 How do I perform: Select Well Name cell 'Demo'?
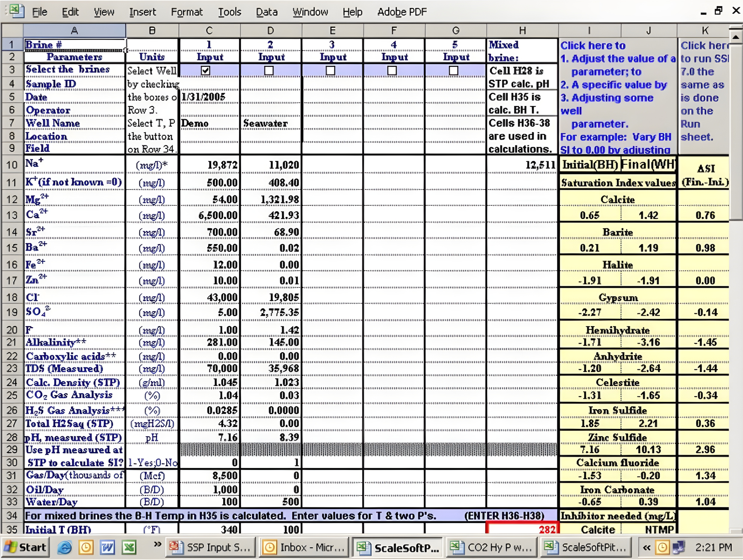click(209, 123)
